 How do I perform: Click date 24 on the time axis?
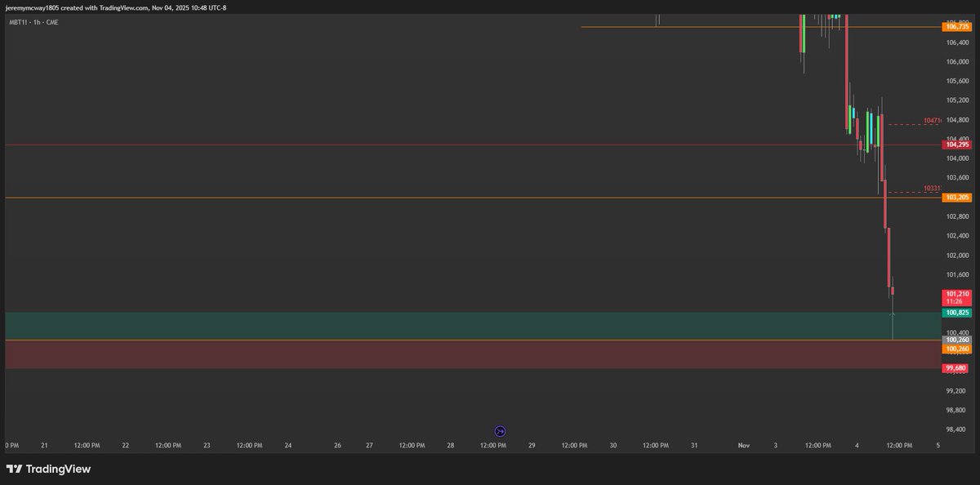point(288,446)
